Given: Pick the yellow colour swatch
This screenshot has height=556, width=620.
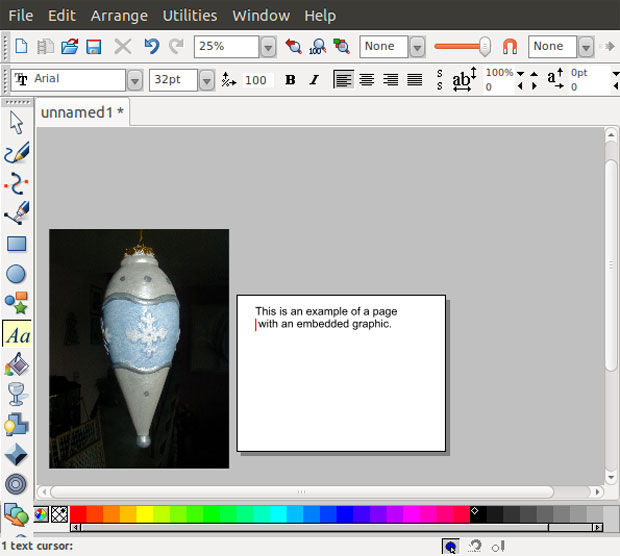Looking at the screenshot, I should point(144,514).
